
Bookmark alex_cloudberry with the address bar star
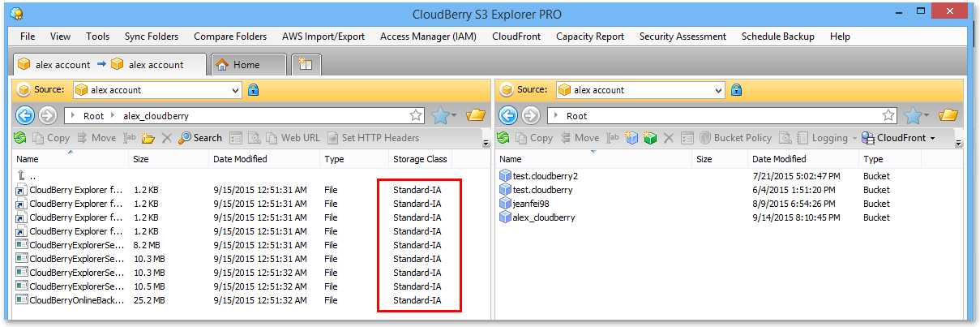[416, 115]
